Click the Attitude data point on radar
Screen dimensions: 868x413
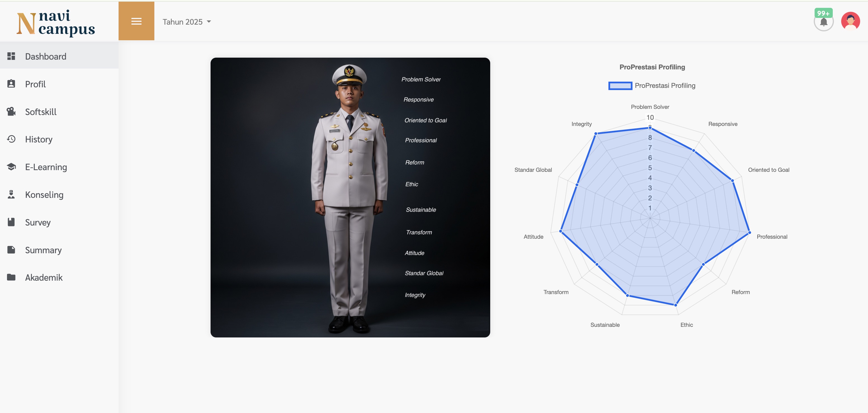tap(561, 231)
